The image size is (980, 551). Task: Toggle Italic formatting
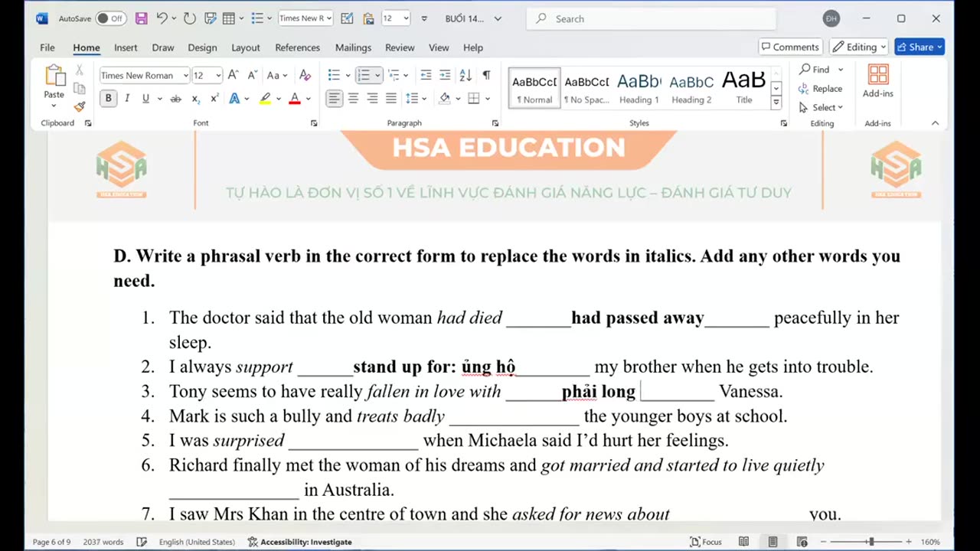tap(127, 99)
